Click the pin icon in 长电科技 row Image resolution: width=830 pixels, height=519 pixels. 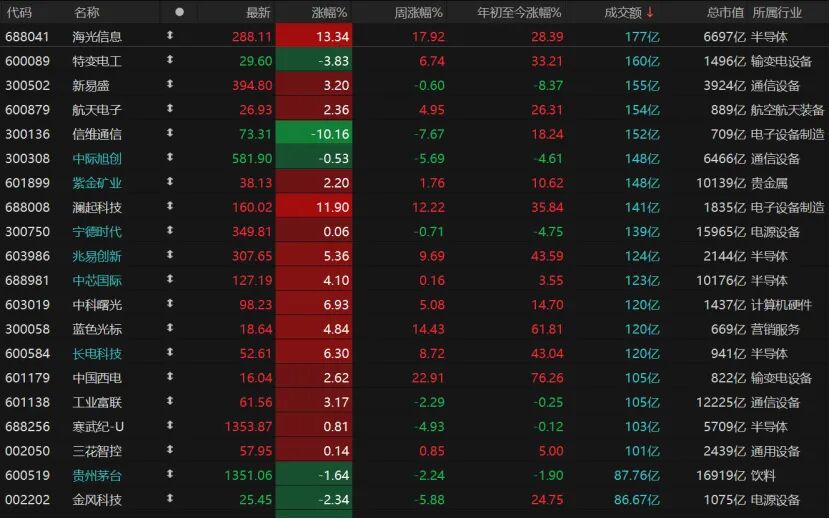point(170,352)
